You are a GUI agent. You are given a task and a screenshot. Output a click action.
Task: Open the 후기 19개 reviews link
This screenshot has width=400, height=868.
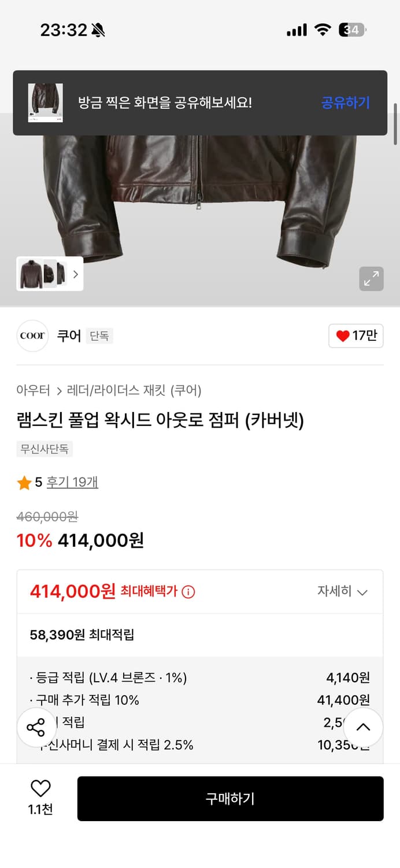tap(72, 483)
